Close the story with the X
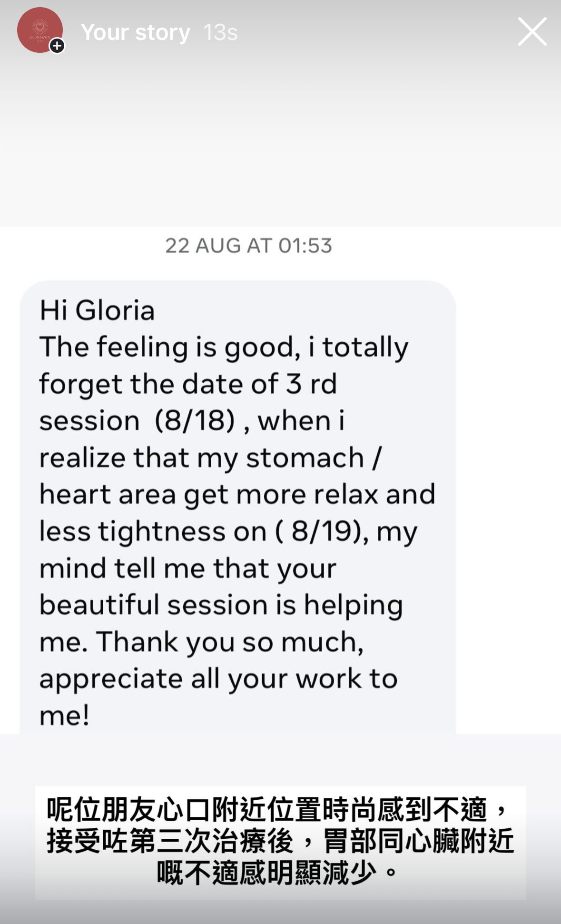Image resolution: width=561 pixels, height=924 pixels. [532, 31]
